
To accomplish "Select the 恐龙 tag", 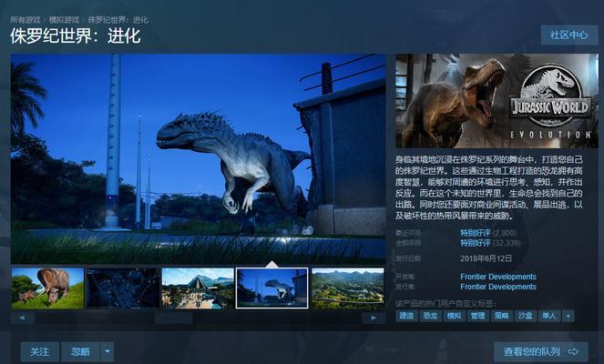I will tap(430, 316).
